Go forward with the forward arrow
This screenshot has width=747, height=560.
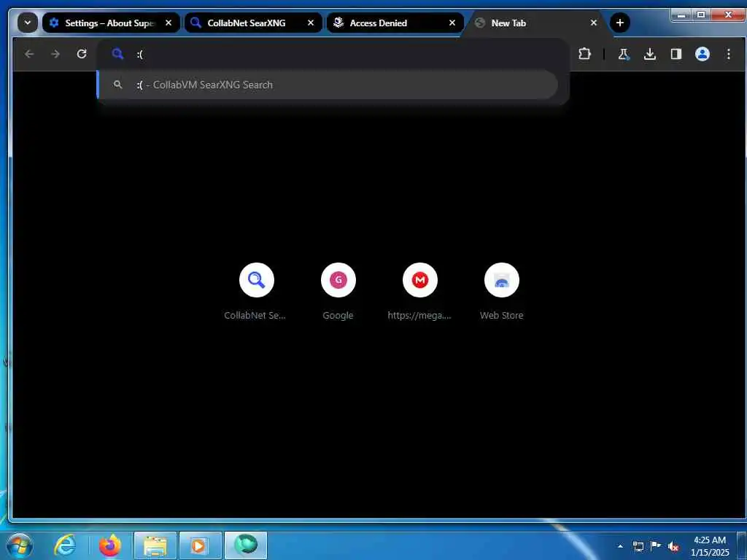coord(55,54)
